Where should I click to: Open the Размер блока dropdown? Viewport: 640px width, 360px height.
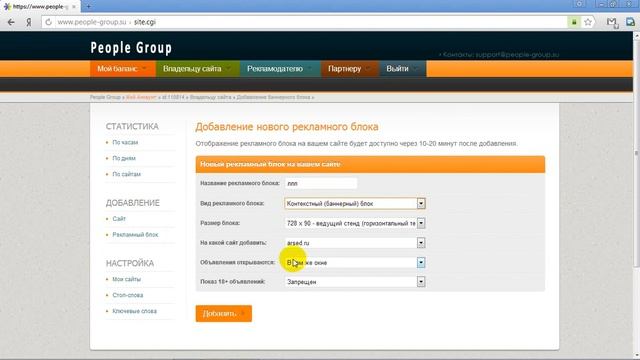pos(355,223)
